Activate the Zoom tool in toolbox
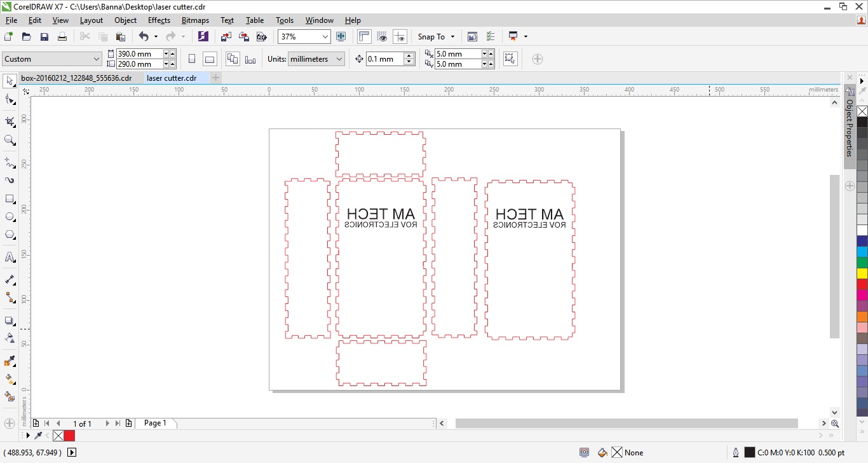 coord(10,140)
